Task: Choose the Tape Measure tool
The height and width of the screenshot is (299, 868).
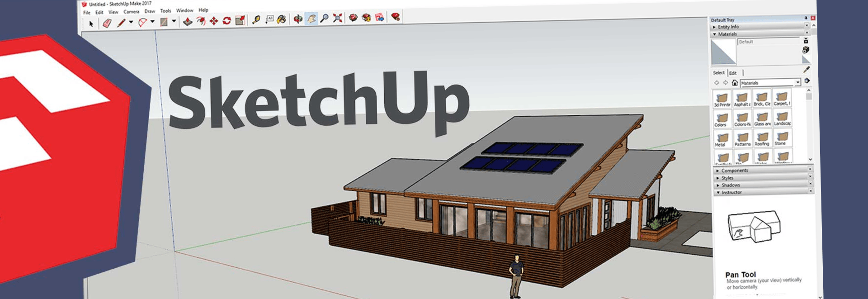Action: click(x=256, y=19)
